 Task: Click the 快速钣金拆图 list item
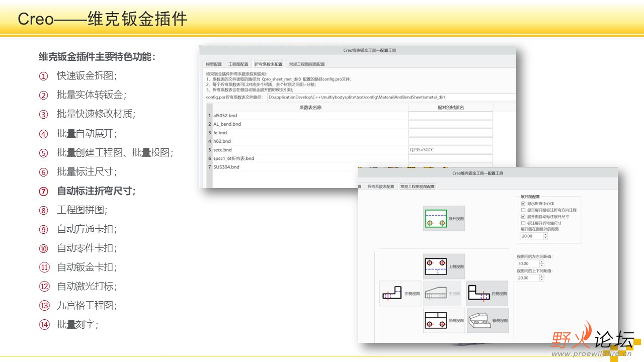click(87, 76)
